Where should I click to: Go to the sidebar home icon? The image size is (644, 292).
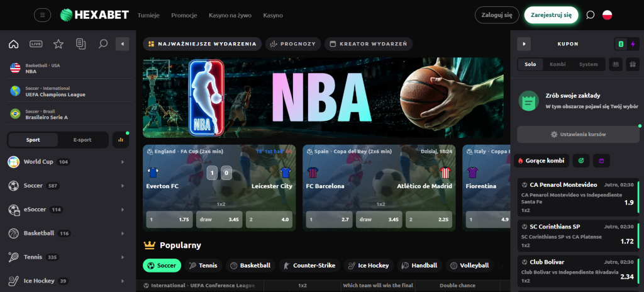[14, 44]
